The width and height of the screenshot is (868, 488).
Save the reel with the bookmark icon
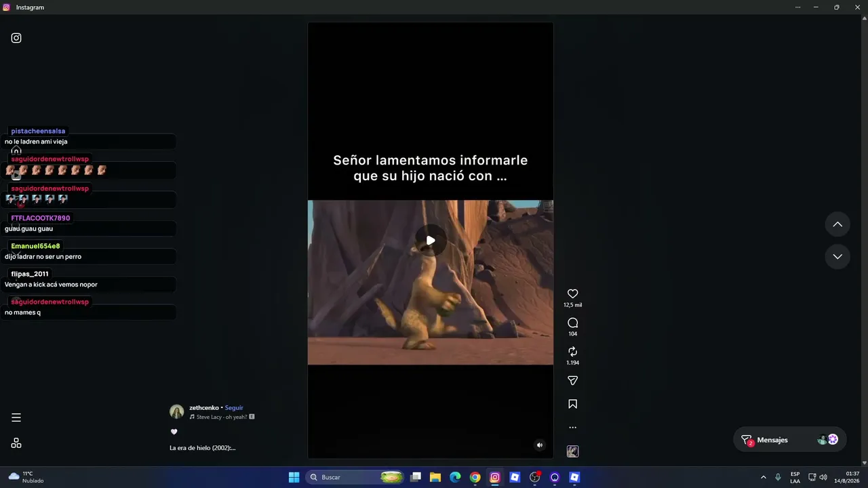pos(572,404)
